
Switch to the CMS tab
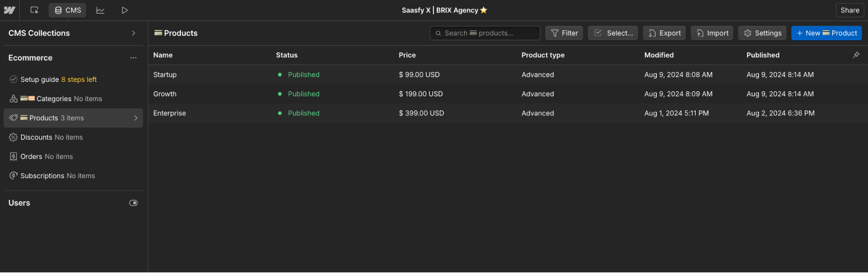click(68, 10)
